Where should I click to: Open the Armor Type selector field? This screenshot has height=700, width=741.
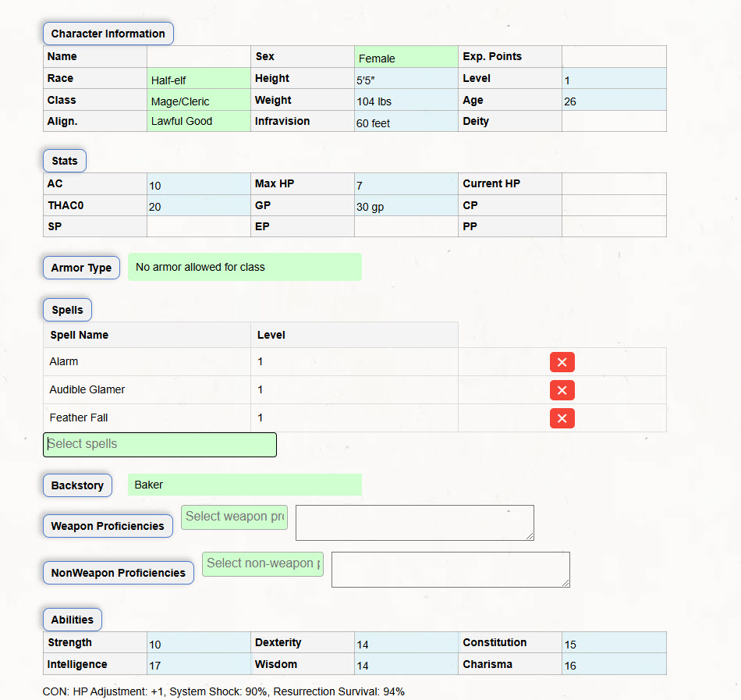[x=245, y=267]
